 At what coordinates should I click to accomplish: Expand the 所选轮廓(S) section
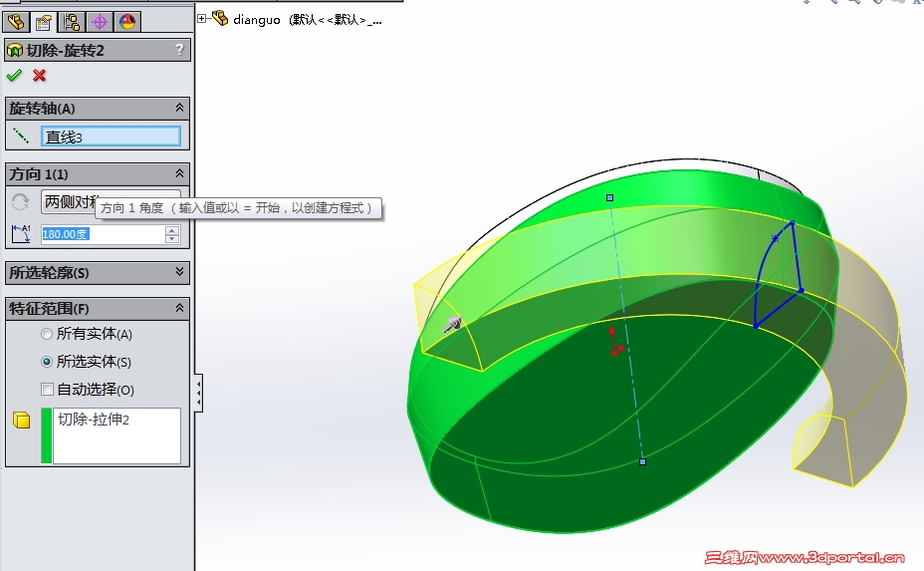coord(180,272)
